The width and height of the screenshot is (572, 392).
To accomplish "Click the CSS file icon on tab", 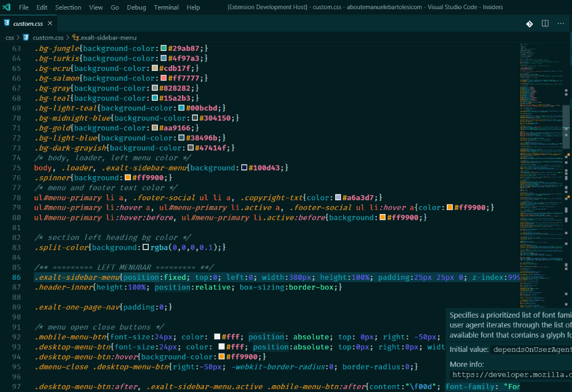I will point(7,23).
